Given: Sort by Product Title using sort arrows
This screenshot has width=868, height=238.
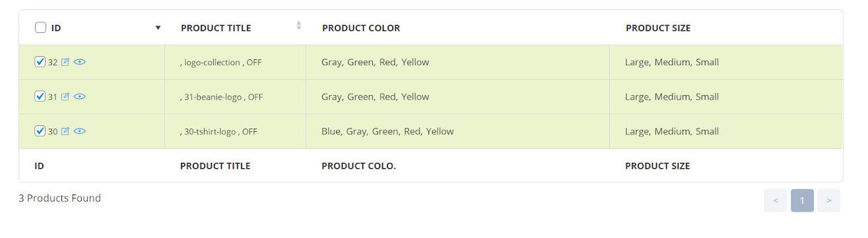Looking at the screenshot, I should pos(298,26).
